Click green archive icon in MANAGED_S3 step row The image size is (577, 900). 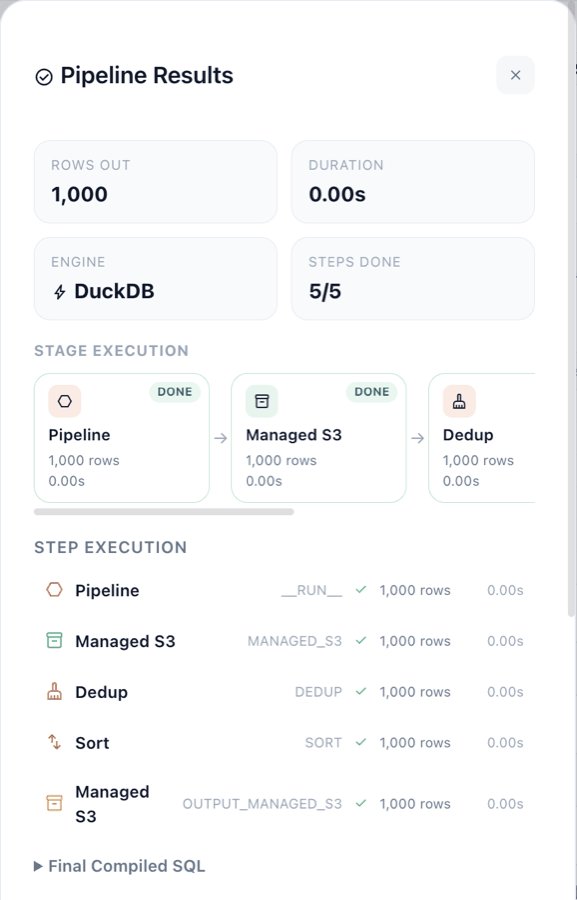pos(55,641)
